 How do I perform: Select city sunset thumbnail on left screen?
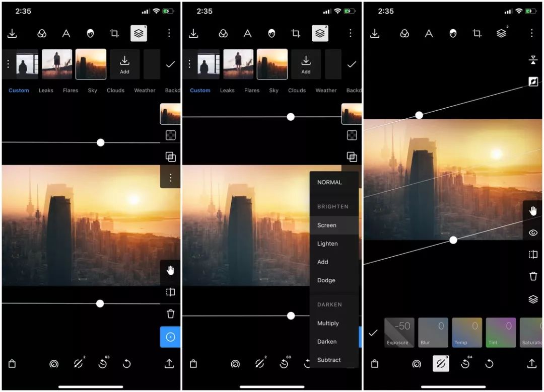coord(91,64)
